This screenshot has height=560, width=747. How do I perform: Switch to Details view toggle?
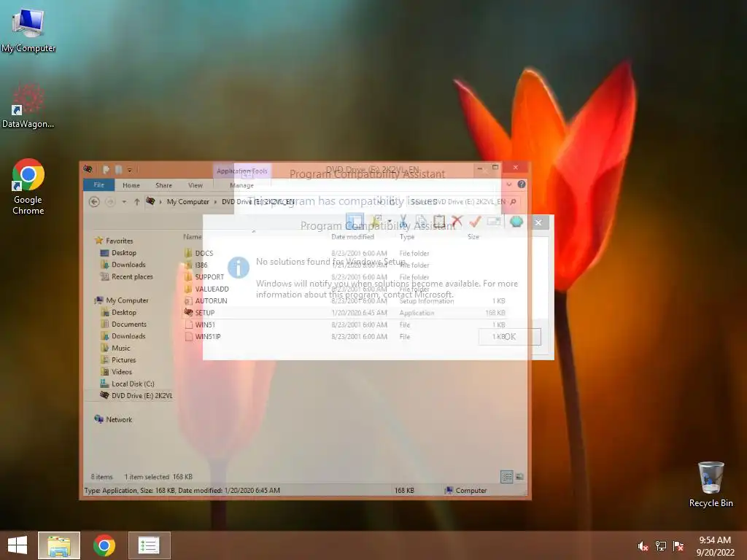point(507,477)
